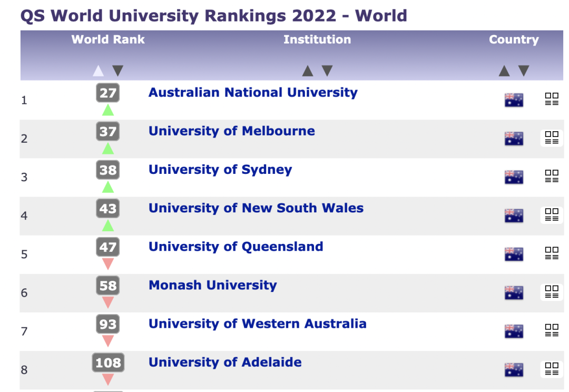Click the QS World University Rankings 2022 title

point(214,16)
